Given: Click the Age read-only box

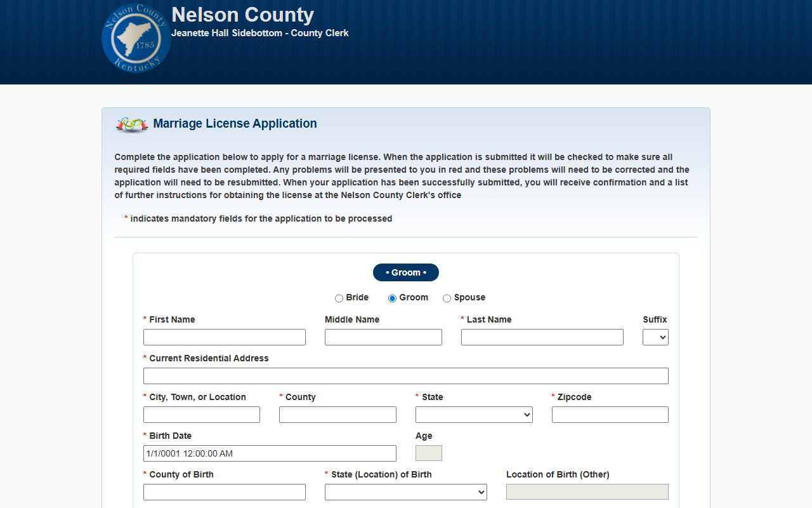Looking at the screenshot, I should [429, 453].
